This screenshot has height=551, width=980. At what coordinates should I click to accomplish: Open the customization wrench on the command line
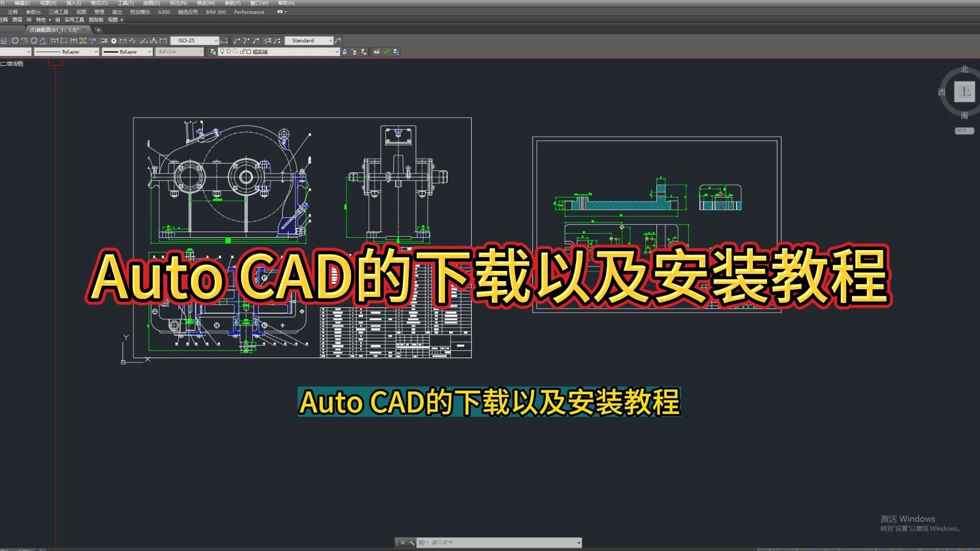tap(411, 543)
